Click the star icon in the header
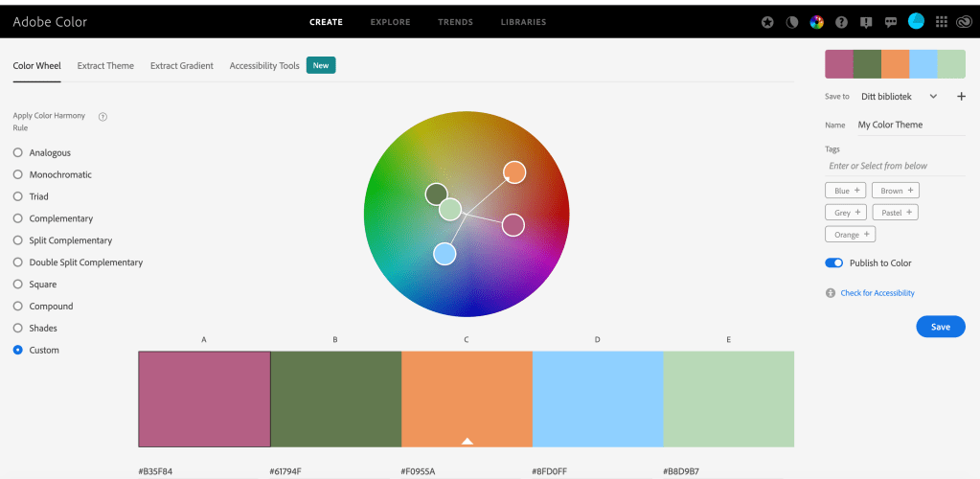This screenshot has width=980, height=479. (x=767, y=22)
